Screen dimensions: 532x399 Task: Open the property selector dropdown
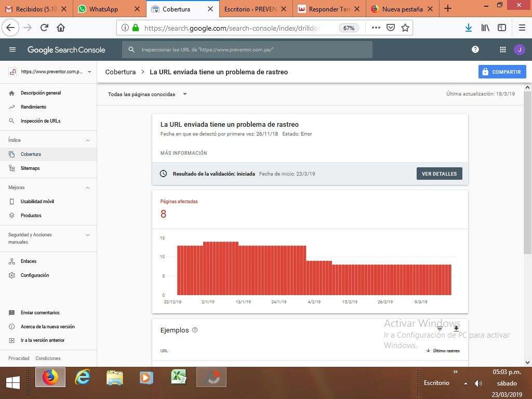pos(89,72)
